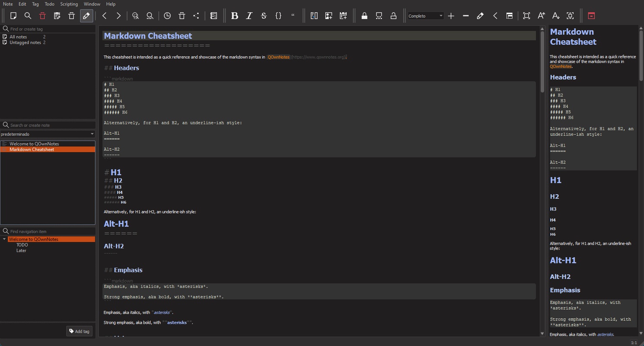Screen dimensions: 644x346
Task: Click the red remove note trash icon
Action: 42,16
